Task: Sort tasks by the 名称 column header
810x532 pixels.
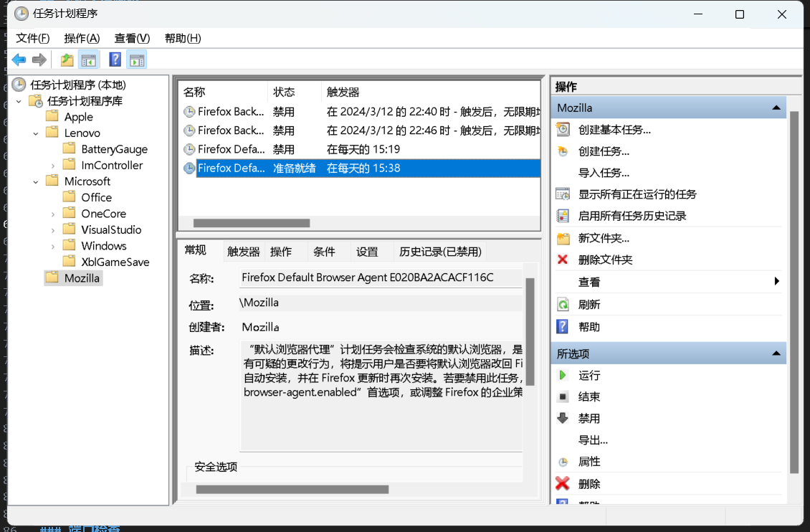Action: [224, 92]
